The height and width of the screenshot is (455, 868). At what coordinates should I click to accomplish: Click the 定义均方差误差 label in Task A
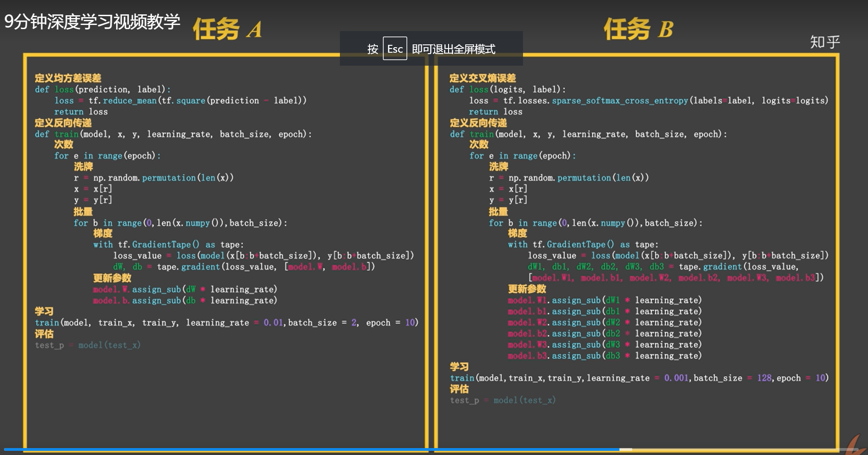[68, 78]
